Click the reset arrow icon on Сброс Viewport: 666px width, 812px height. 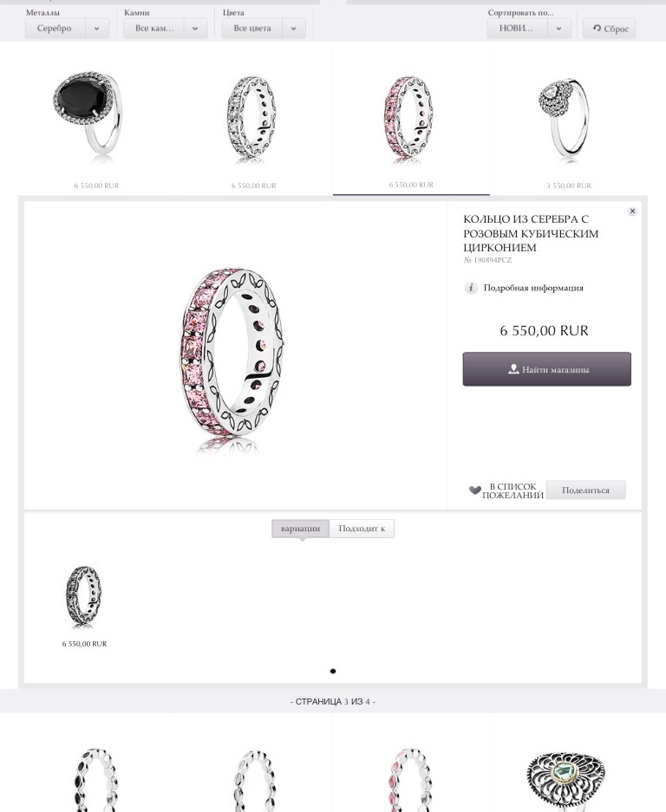pos(597,29)
